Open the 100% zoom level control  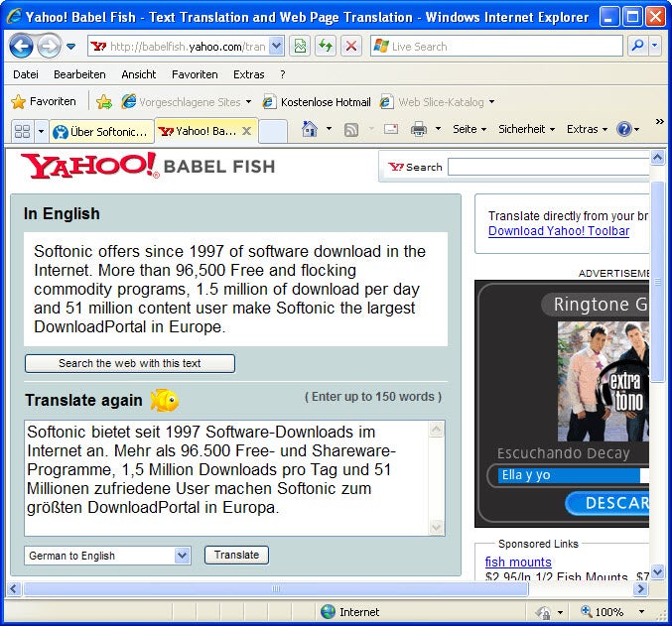tap(610, 612)
